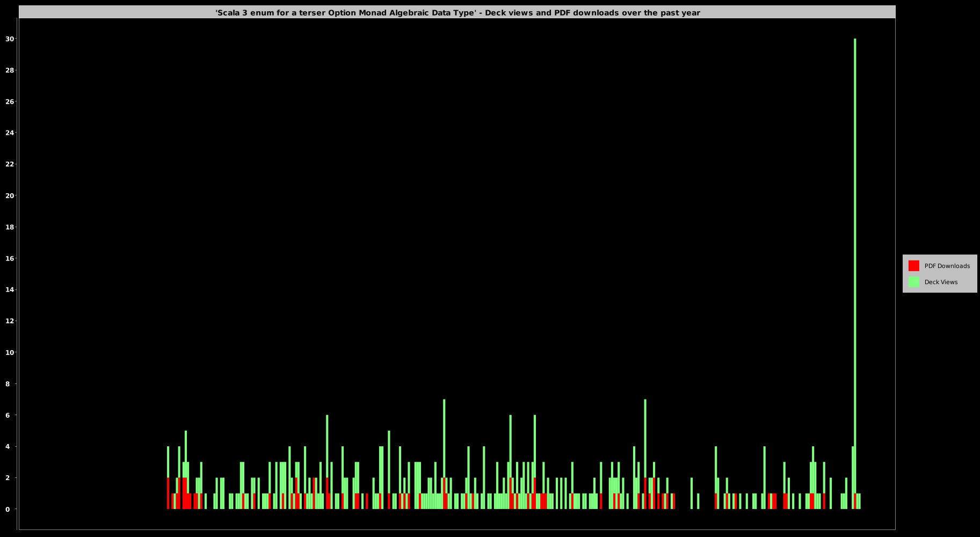Click the y-axis label 8
The height and width of the screenshot is (537, 980).
tap(8, 384)
